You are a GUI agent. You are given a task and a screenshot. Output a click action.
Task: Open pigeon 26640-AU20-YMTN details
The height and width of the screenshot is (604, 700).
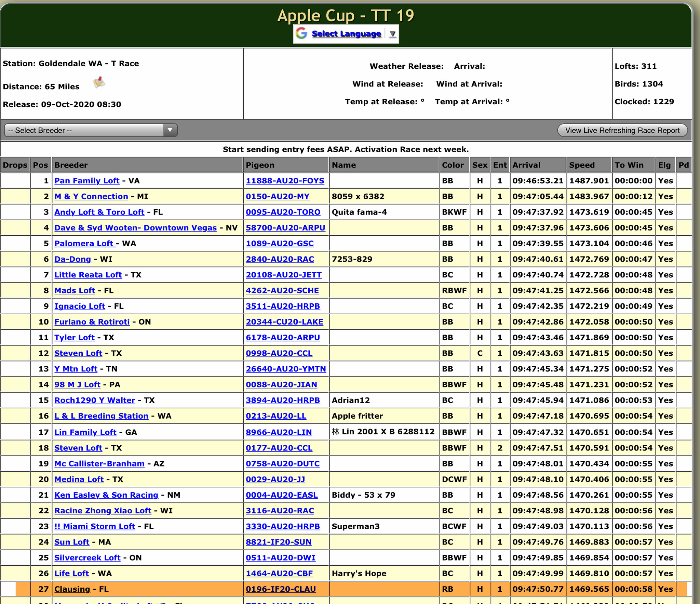click(286, 369)
